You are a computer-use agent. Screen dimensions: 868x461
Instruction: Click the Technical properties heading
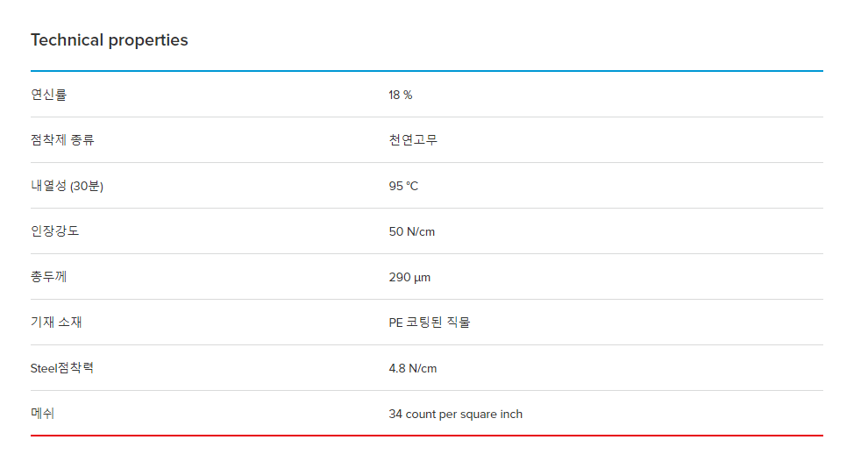coord(109,40)
